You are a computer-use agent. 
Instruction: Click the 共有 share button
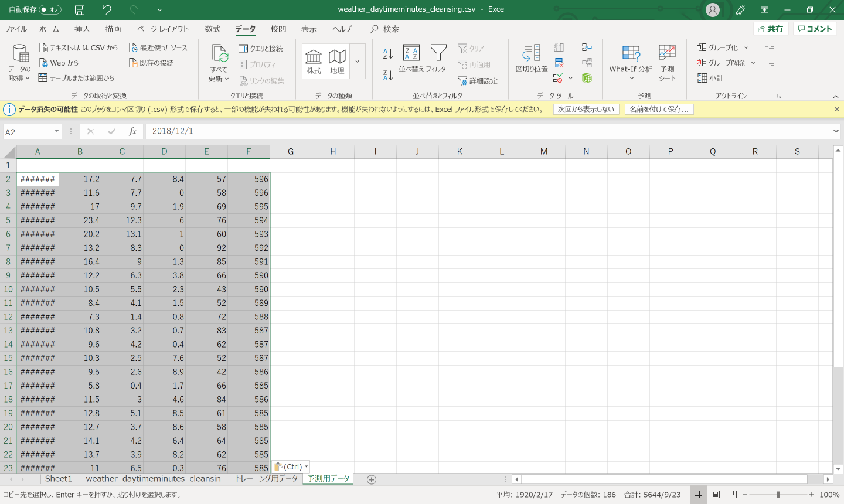770,29
